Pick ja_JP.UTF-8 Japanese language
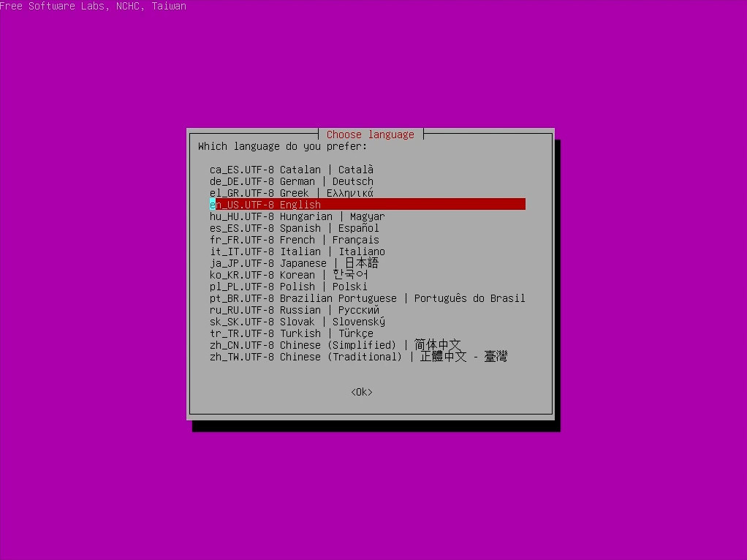747x560 pixels. (x=294, y=263)
